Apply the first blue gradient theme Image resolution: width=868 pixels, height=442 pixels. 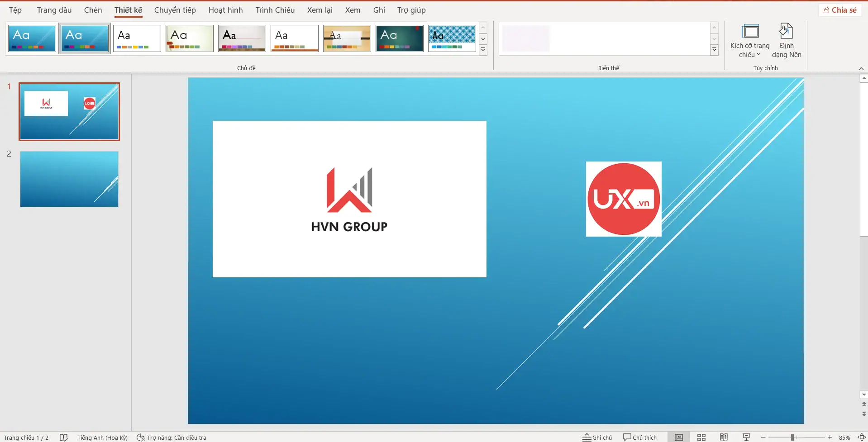pyautogui.click(x=32, y=38)
